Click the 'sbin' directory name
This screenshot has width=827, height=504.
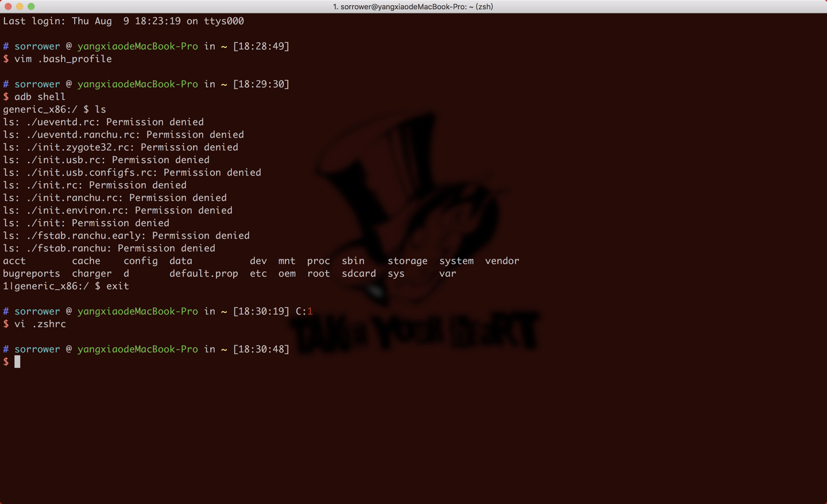pyautogui.click(x=353, y=261)
